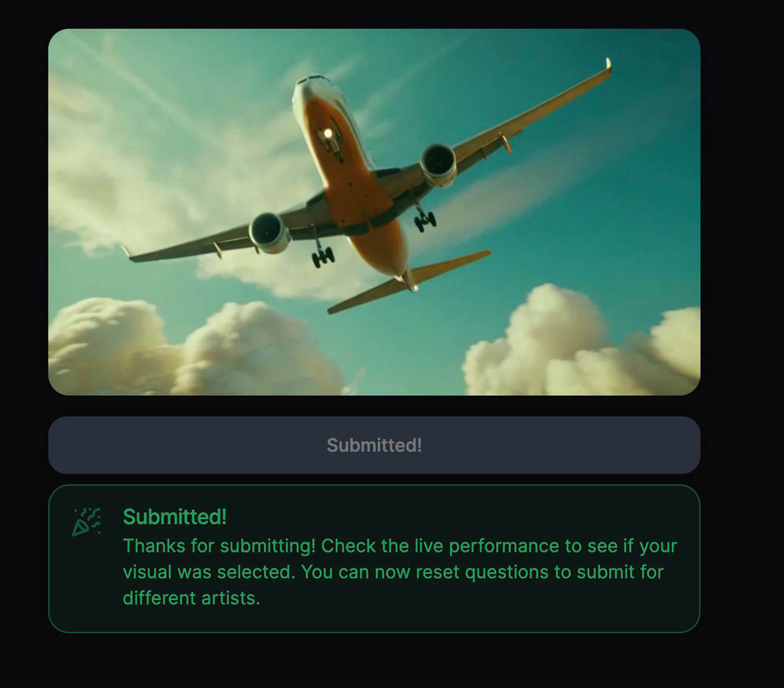Click the bright landing light under the fuselage

click(328, 134)
